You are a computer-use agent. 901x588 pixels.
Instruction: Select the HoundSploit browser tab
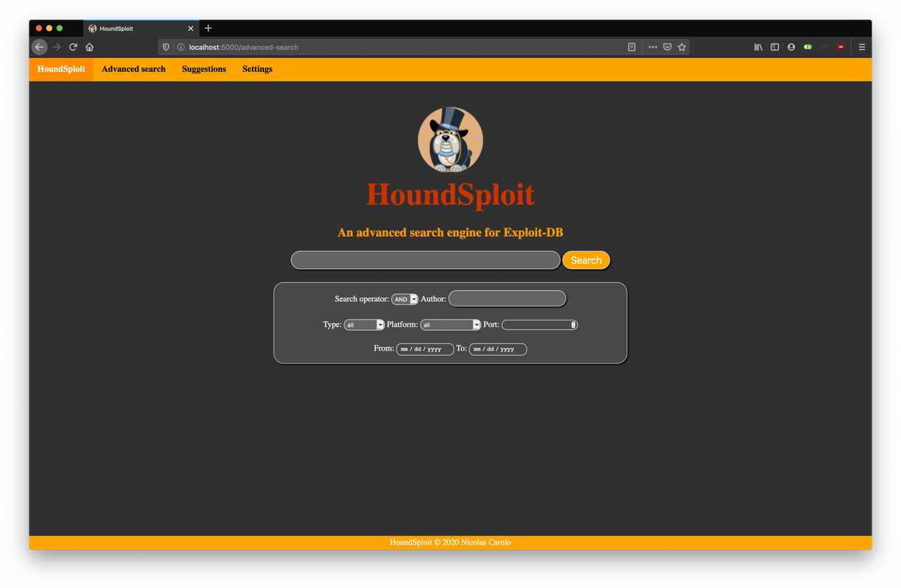(x=140, y=28)
